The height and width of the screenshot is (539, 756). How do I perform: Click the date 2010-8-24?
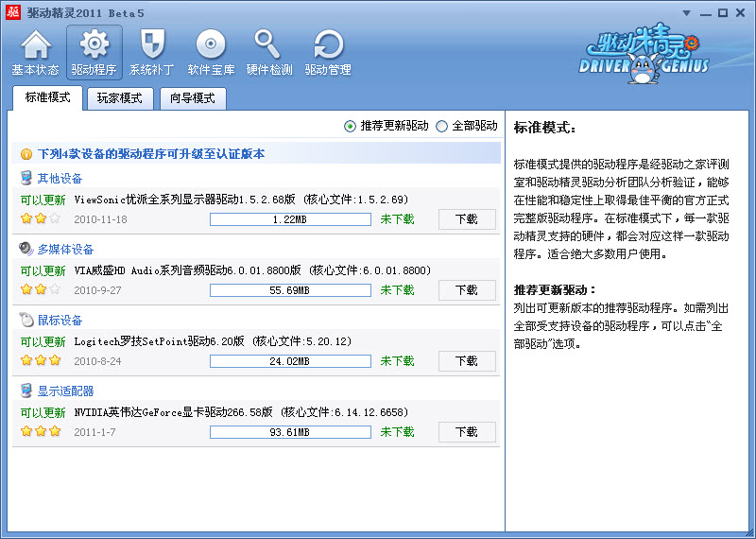pyautogui.click(x=97, y=361)
